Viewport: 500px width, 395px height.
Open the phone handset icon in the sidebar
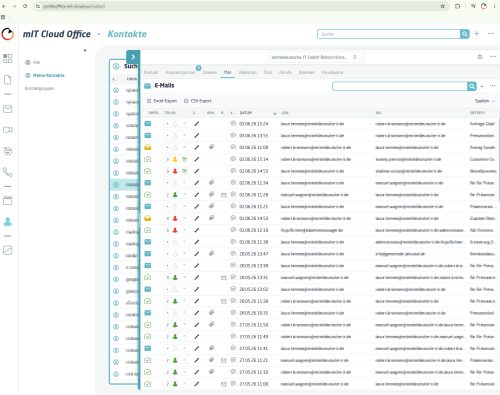[7, 172]
